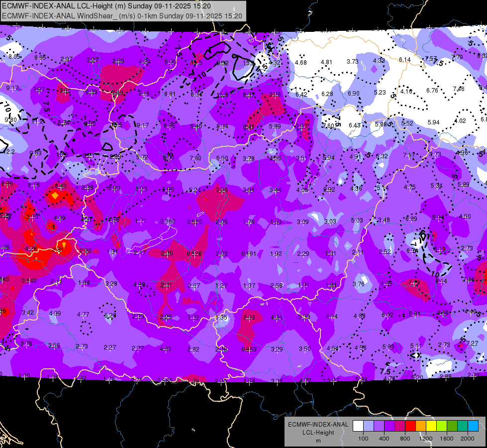Click the 400 tick label in legend

pos(384,439)
